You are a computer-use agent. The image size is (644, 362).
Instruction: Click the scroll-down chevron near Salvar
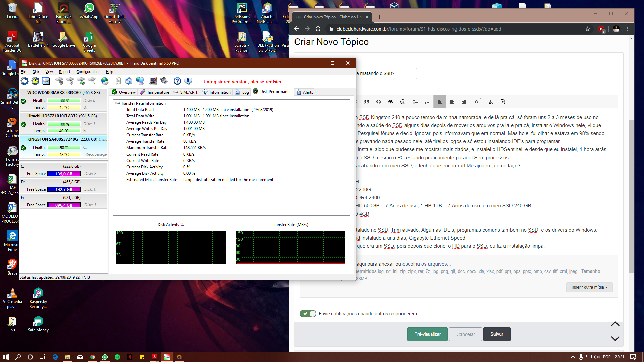615,338
